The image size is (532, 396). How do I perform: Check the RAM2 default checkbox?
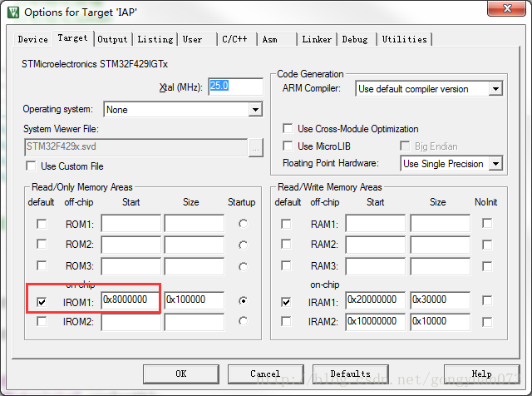(286, 245)
